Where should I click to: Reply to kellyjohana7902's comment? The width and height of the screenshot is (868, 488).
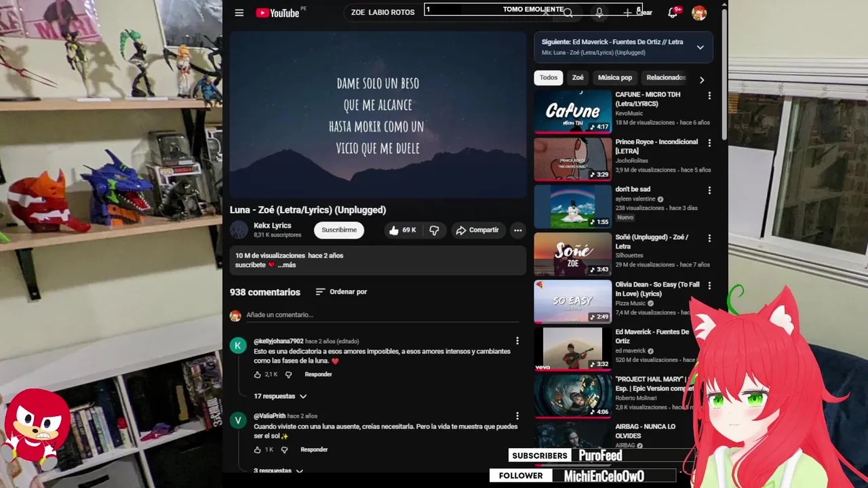(x=318, y=375)
